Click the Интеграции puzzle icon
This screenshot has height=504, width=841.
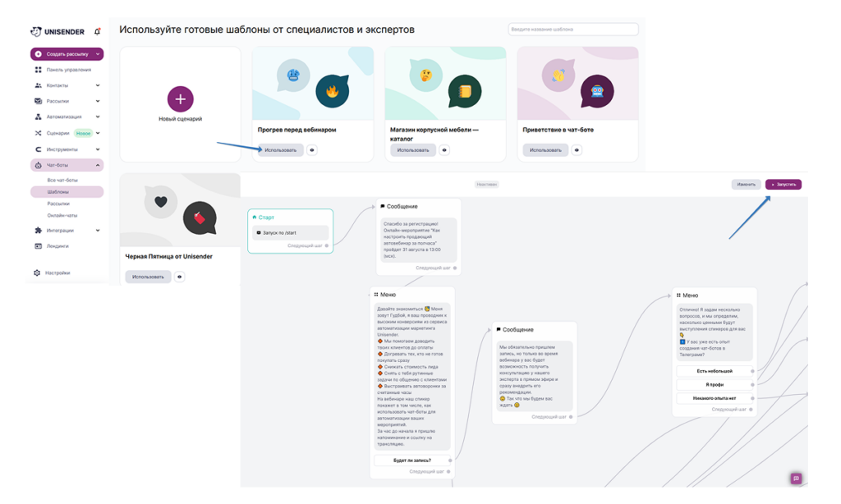(38, 231)
